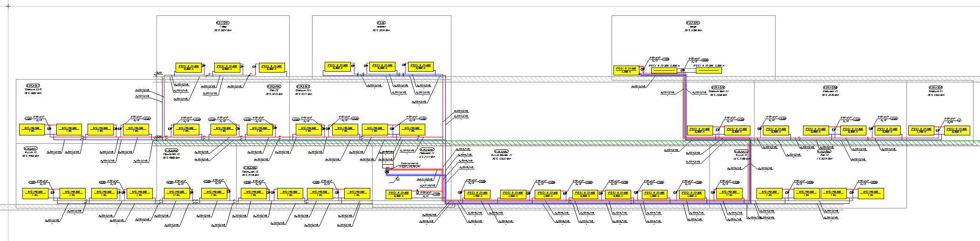Click the circulation pump symbol in the boiler room
The height and width of the screenshot is (241, 980).
(x=387, y=172)
